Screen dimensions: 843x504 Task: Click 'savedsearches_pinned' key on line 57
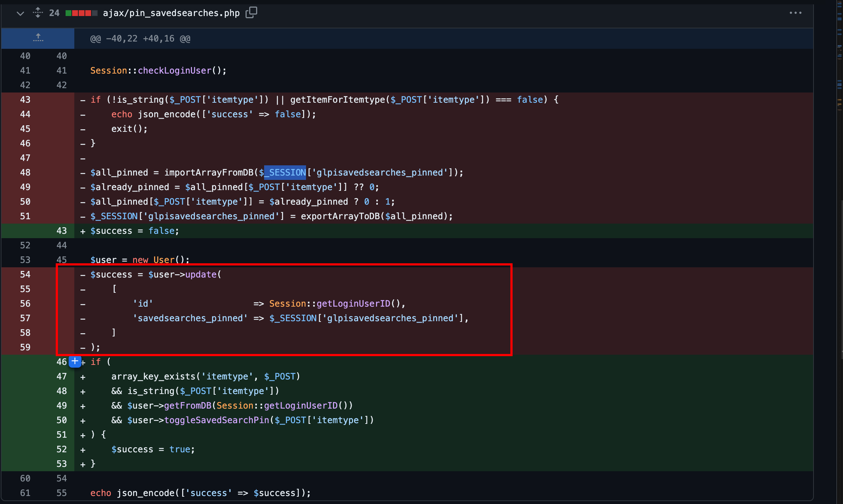(x=190, y=318)
